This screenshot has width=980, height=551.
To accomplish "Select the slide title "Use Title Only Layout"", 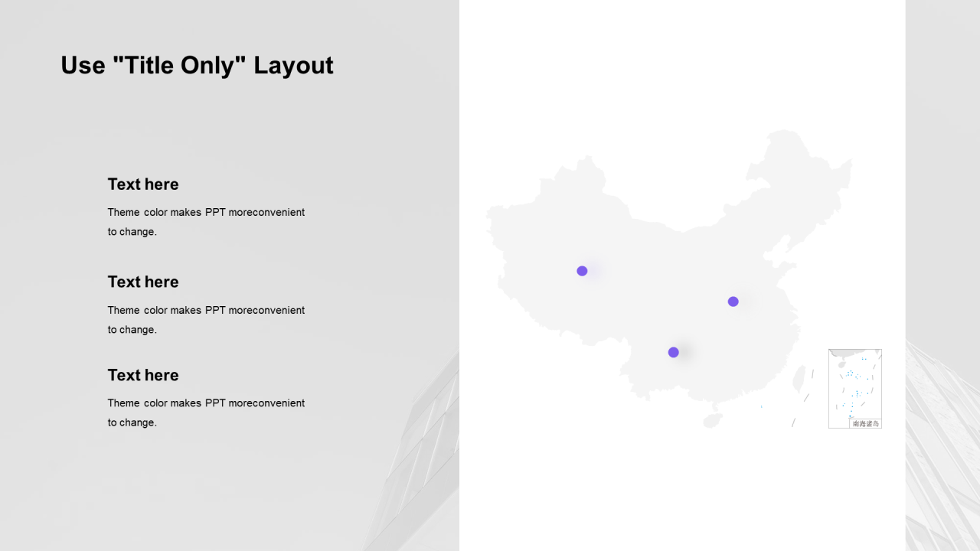I will [197, 65].
